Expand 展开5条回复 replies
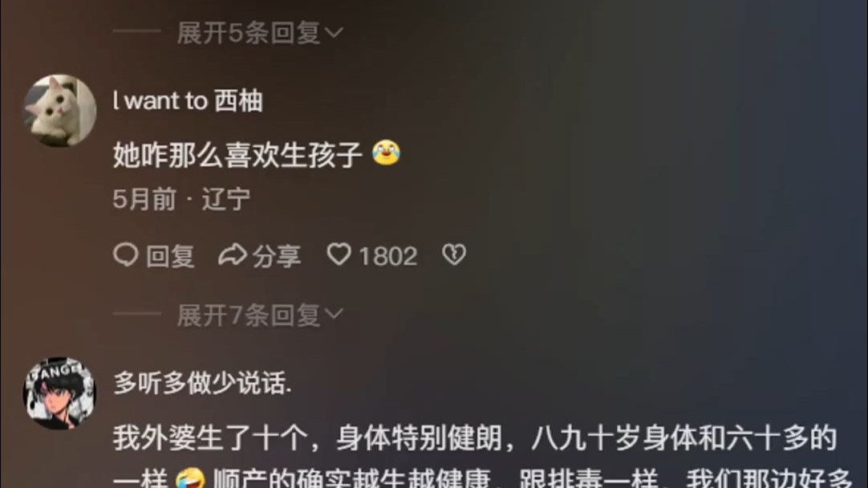868x488 pixels. click(x=259, y=33)
